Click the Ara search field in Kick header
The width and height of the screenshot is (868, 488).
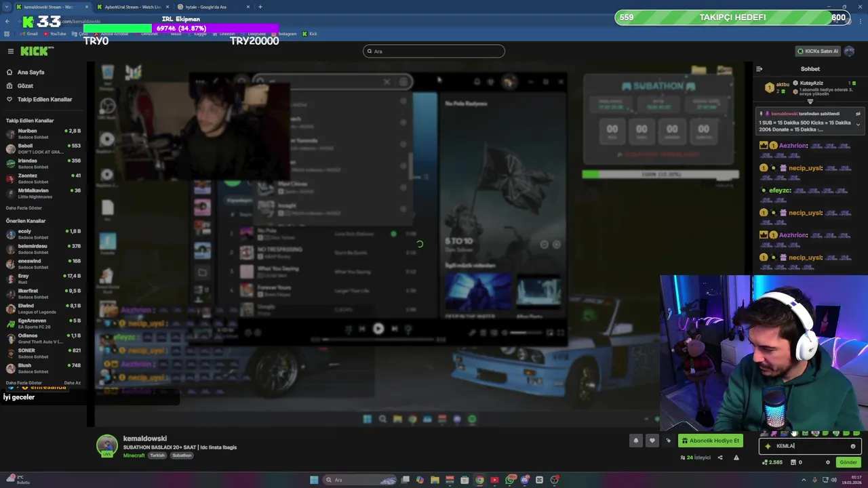tap(434, 52)
